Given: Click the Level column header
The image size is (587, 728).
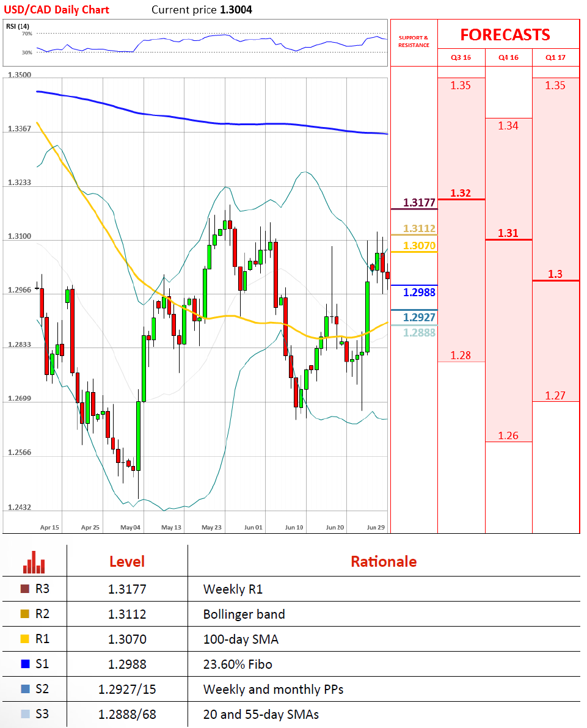Looking at the screenshot, I should 127,562.
